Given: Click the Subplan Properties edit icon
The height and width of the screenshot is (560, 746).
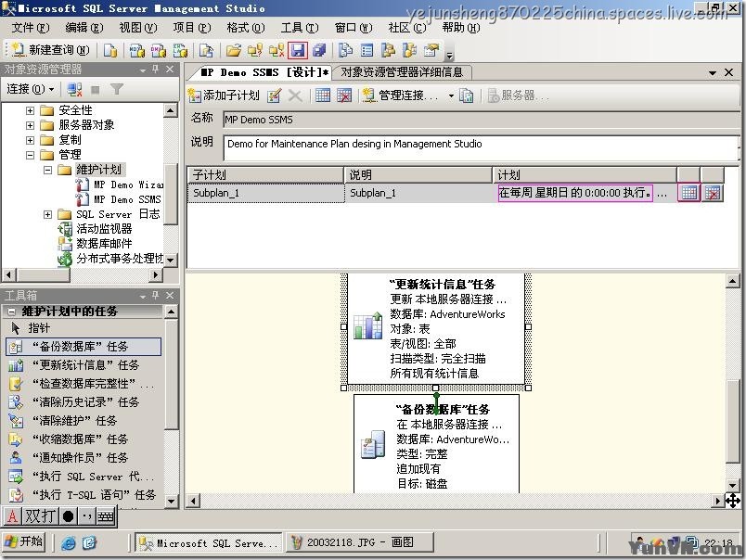Looking at the screenshot, I should [274, 95].
